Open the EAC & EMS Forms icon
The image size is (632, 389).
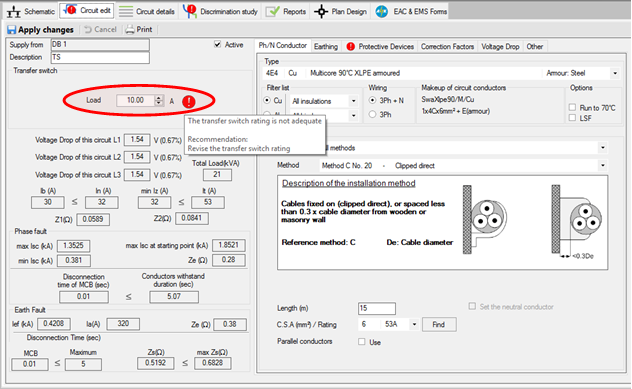381,12
